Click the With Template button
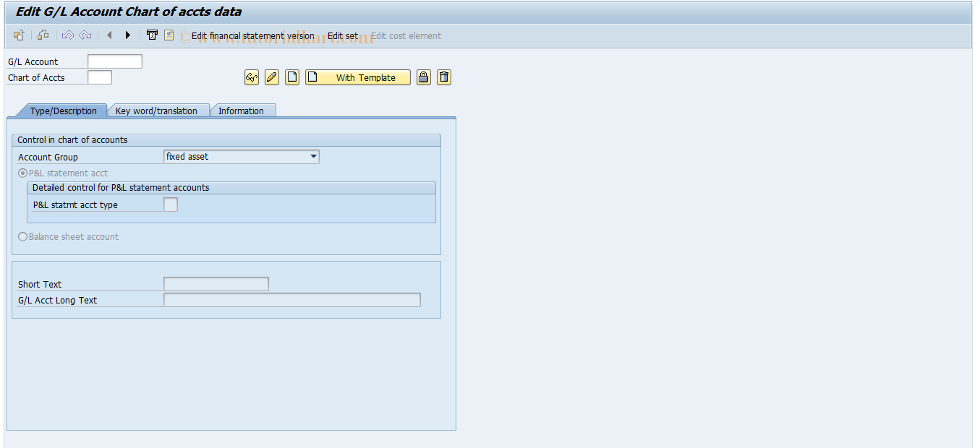This screenshot has height=448, width=980. point(357,77)
